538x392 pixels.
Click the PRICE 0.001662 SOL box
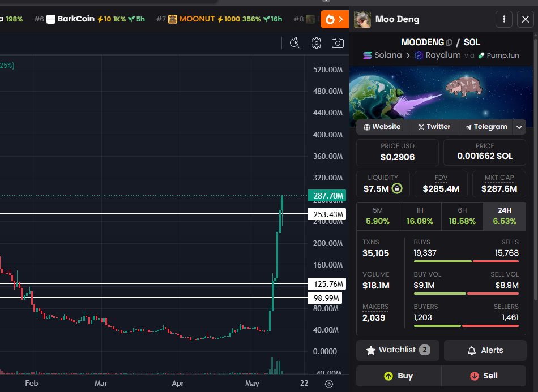[x=484, y=153]
